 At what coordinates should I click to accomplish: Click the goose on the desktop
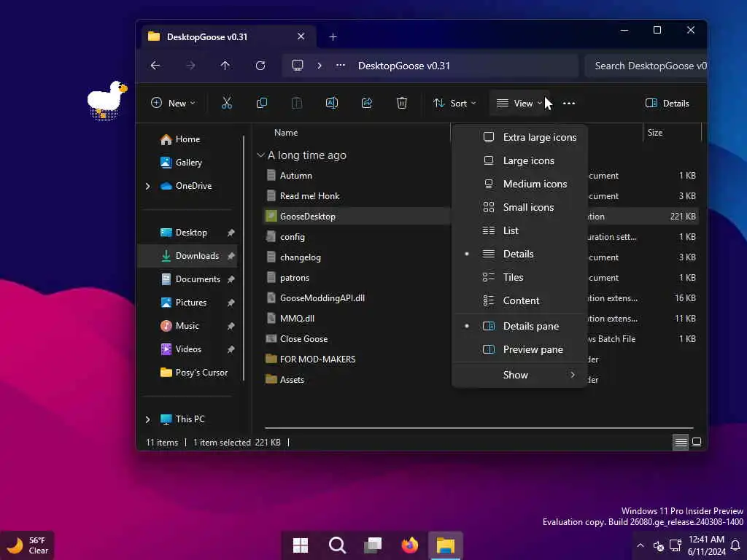pyautogui.click(x=107, y=100)
